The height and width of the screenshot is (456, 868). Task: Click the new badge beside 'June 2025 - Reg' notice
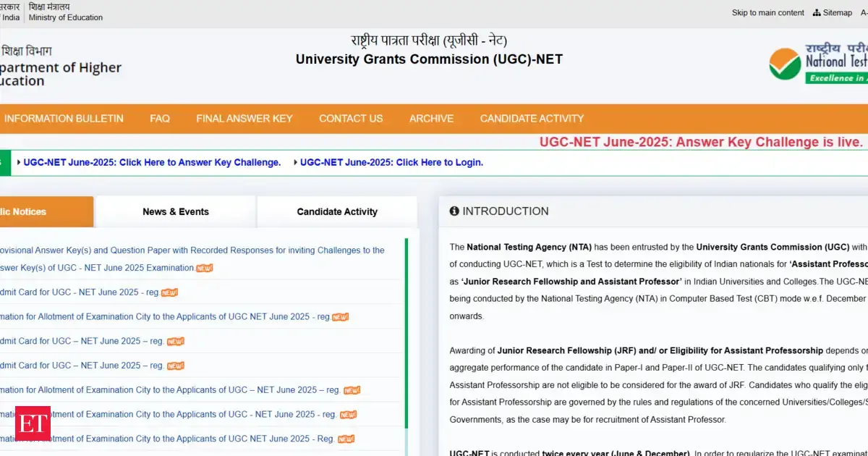pos(346,439)
